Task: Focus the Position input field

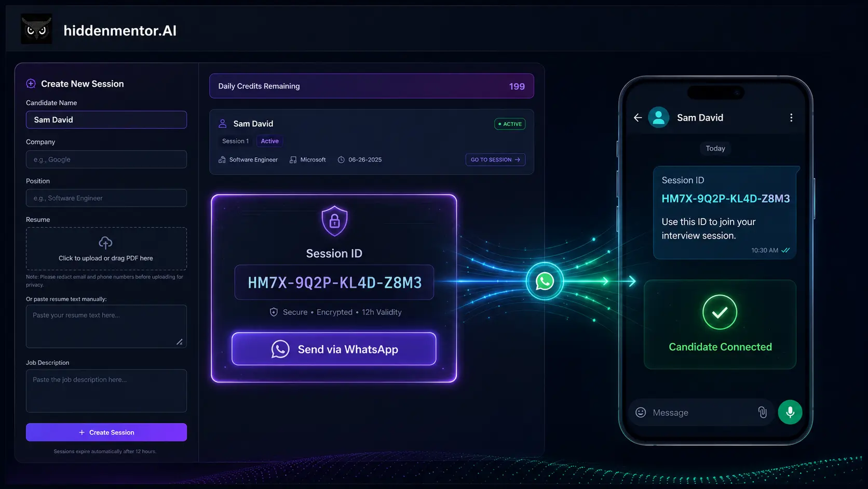Action: pyautogui.click(x=106, y=198)
